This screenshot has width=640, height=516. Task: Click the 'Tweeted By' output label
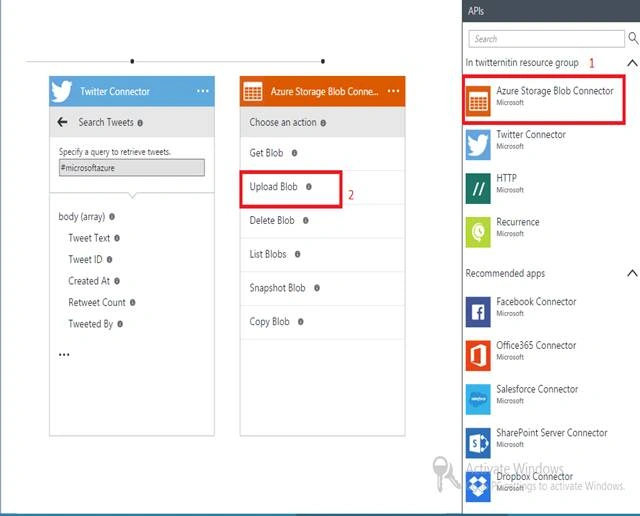point(91,324)
